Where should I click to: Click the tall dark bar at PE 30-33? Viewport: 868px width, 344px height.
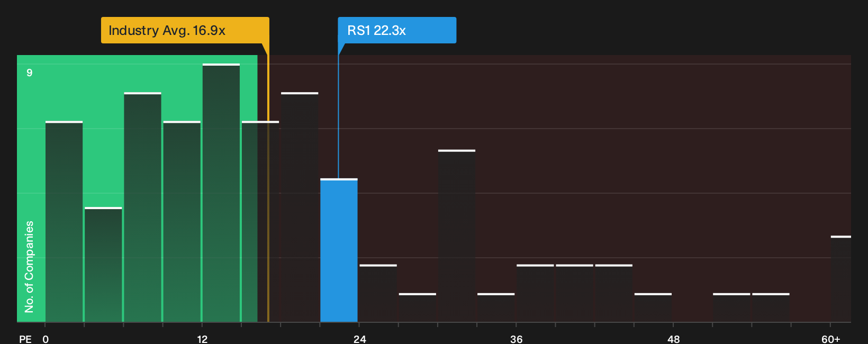click(457, 236)
